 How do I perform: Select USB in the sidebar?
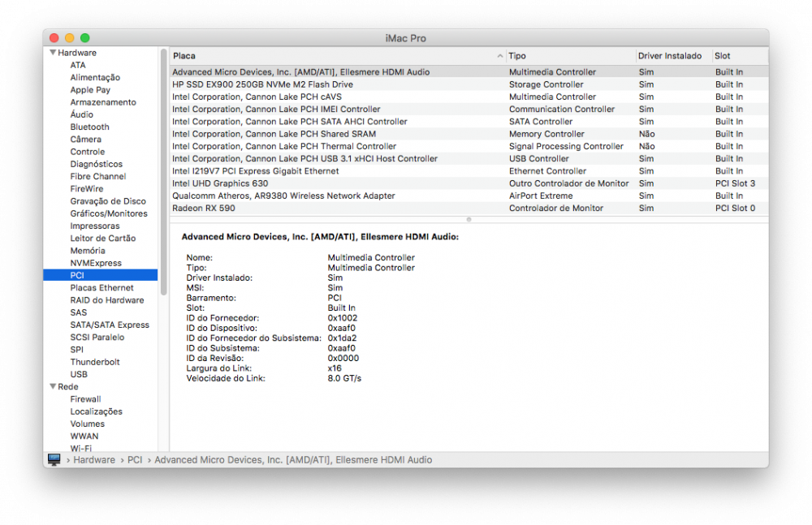tap(79, 374)
